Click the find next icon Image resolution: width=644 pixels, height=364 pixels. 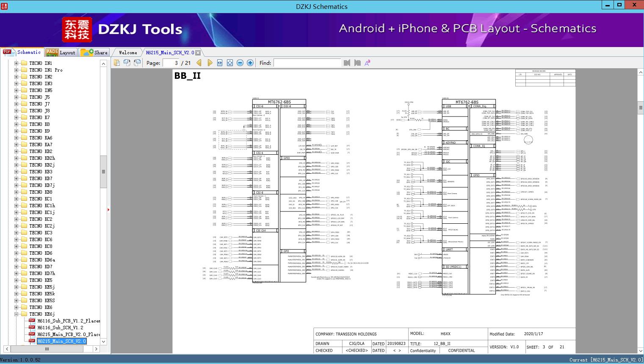coord(357,63)
